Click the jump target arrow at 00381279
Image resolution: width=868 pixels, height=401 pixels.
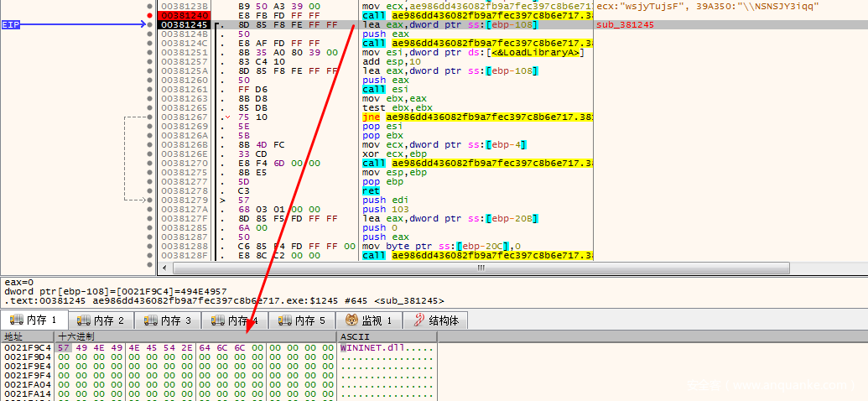222,200
